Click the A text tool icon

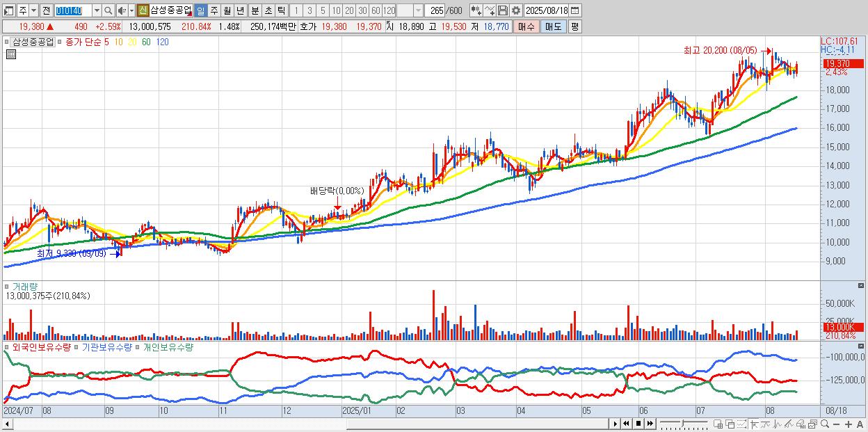(860, 424)
